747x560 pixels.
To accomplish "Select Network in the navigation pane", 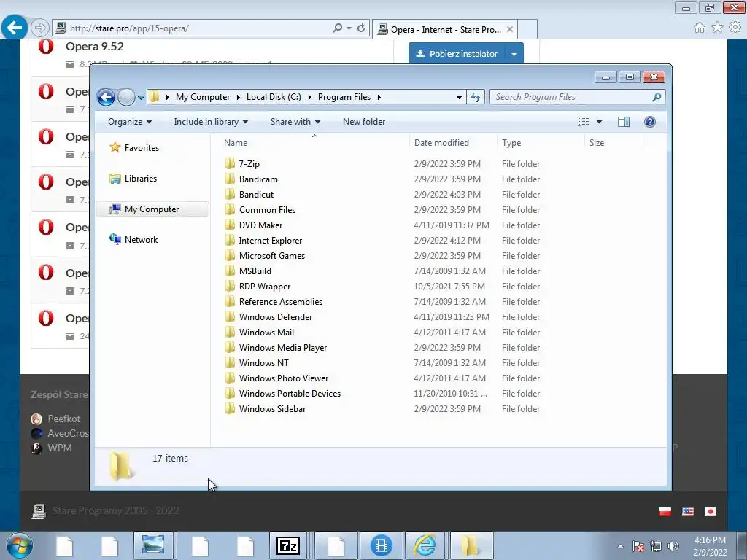I will coord(141,239).
